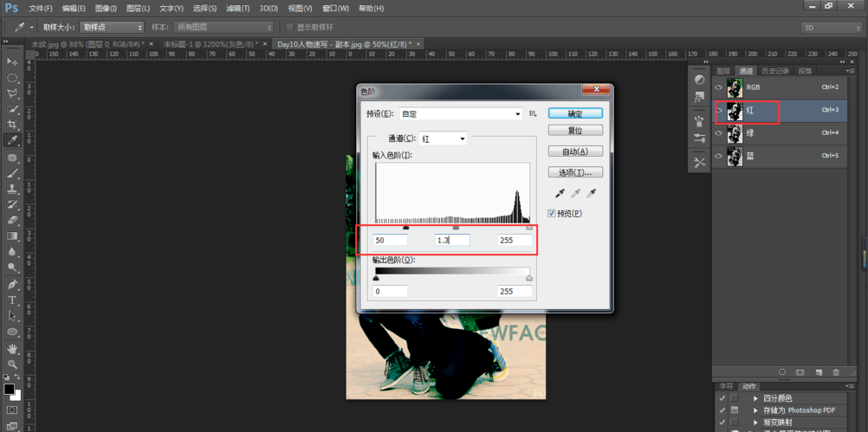
Task: Click the midtone gamma input field showing 1.3
Action: pos(451,240)
